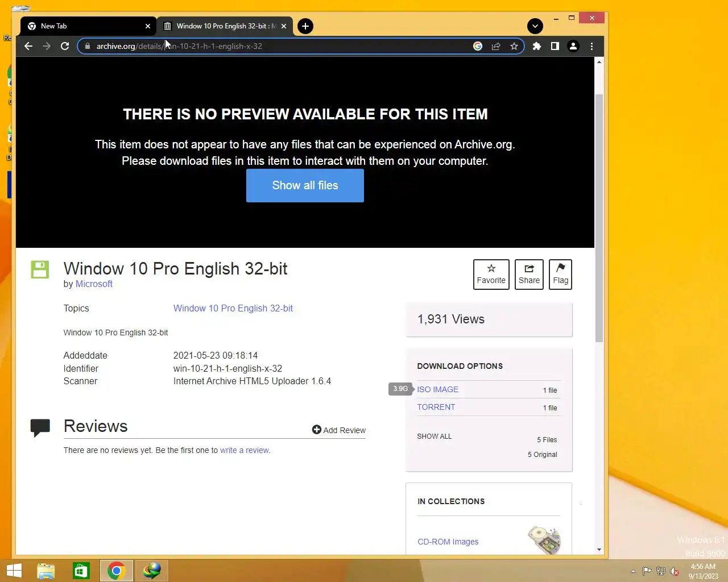
Task: Click the share page icon in address bar
Action: point(496,46)
